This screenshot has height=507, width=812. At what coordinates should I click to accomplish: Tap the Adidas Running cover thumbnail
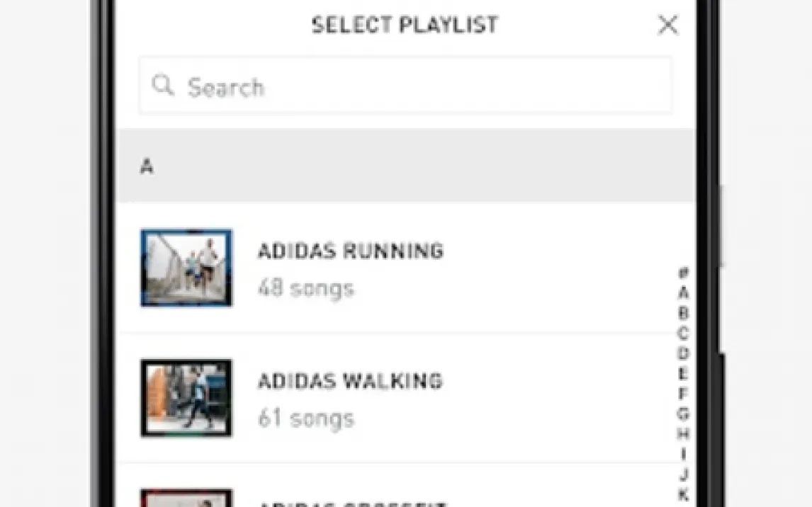186,268
